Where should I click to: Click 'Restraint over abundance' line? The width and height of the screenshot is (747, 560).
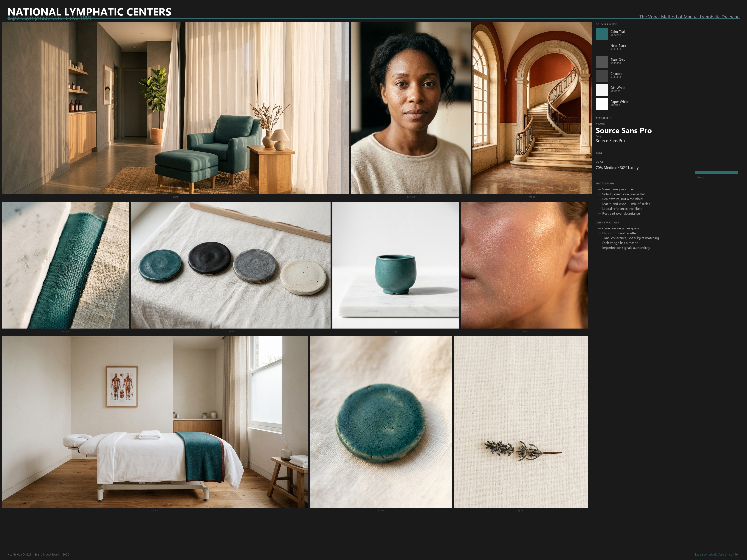tap(619, 213)
